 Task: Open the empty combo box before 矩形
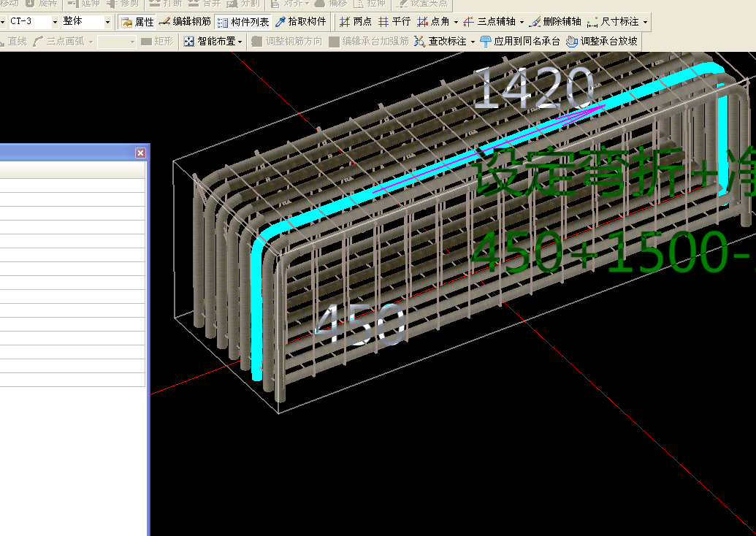coord(117,42)
